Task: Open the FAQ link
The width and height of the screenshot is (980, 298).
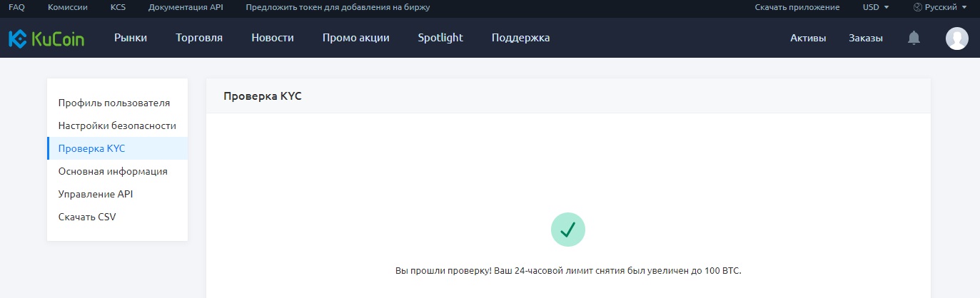Action: click(x=16, y=7)
